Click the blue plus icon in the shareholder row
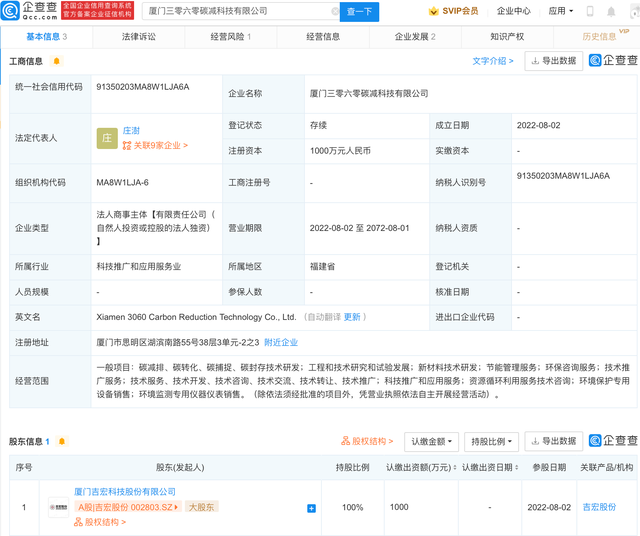640x536 pixels. (x=311, y=508)
